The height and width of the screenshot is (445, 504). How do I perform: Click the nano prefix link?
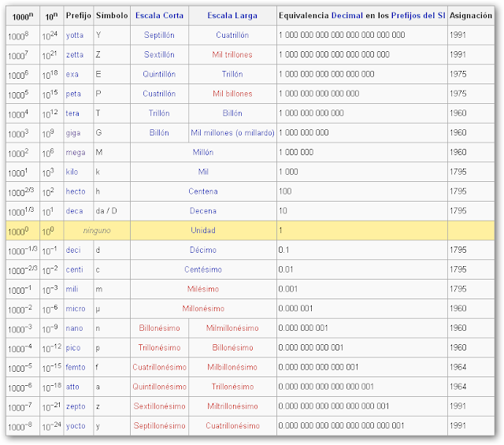point(74,328)
